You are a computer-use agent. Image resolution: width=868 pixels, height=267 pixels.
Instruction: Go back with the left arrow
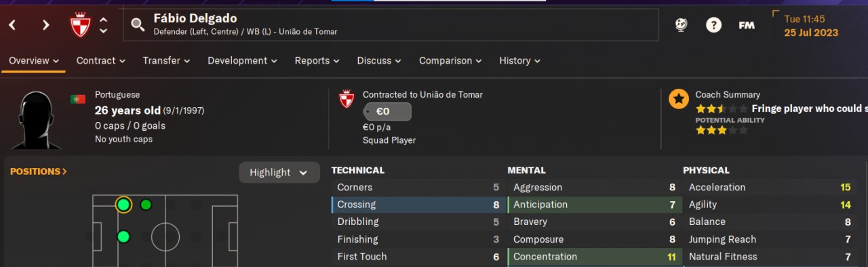coord(12,25)
